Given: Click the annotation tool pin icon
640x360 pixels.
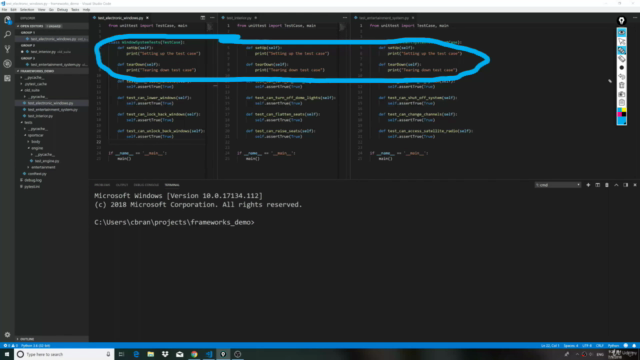Looking at the screenshot, I should [x=621, y=20].
